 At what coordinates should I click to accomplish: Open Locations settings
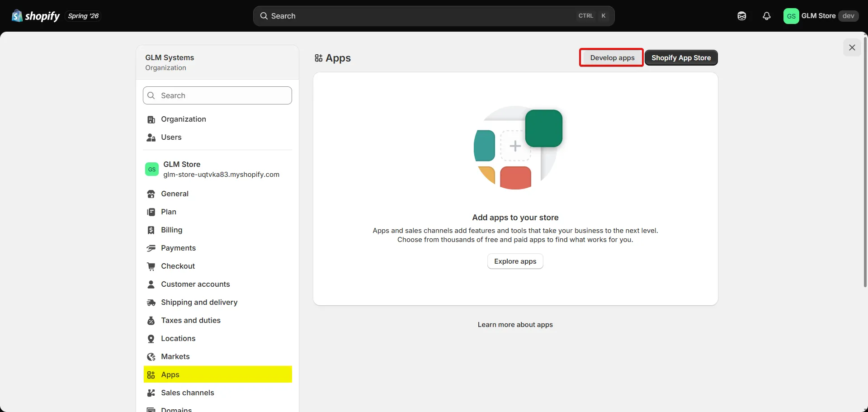[x=217, y=338]
